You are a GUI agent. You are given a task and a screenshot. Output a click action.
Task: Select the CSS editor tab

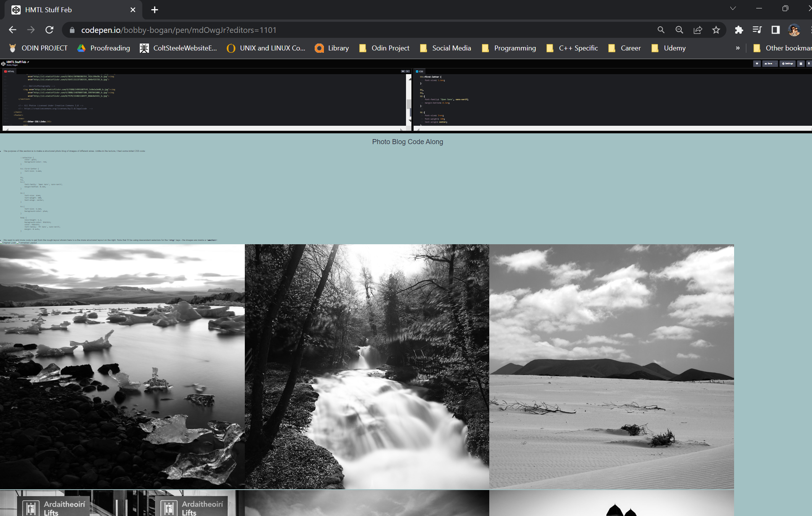tap(420, 71)
